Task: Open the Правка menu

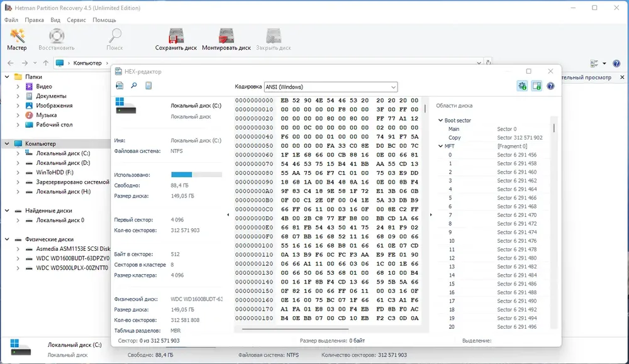Action: 34,19
